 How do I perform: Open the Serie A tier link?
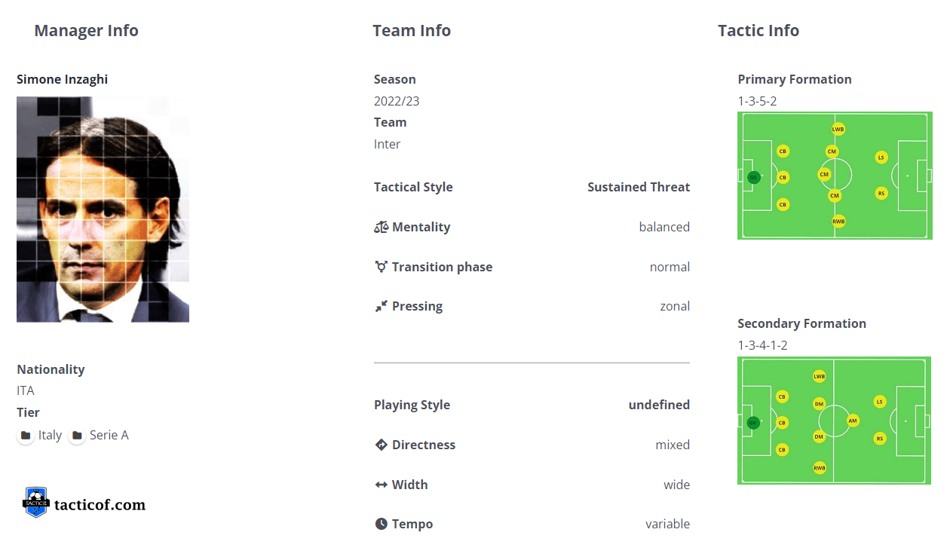(109, 435)
